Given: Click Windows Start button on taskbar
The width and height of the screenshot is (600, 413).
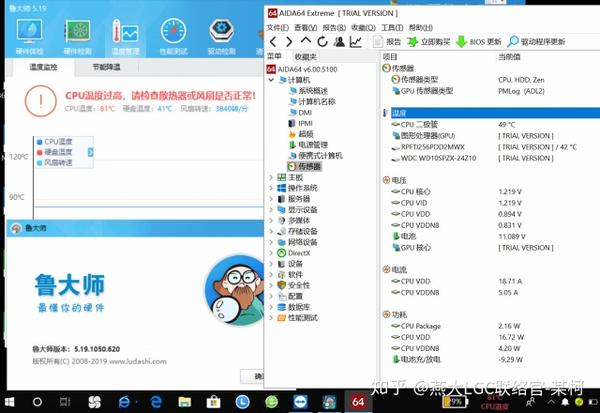Looking at the screenshot, I should 11,400.
